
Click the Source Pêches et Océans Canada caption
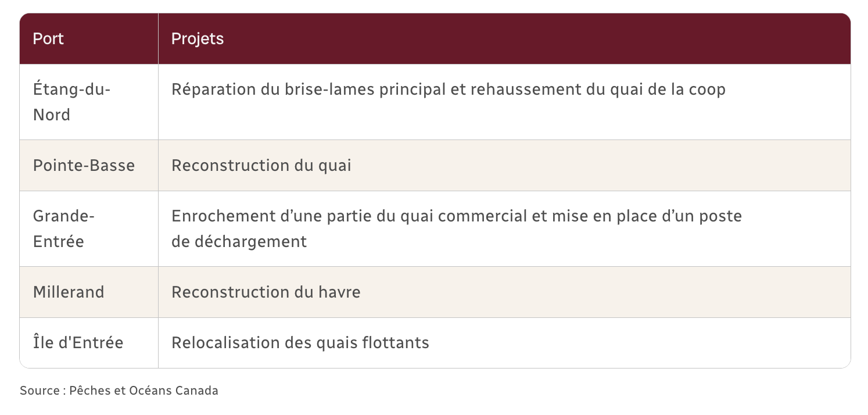coord(119,391)
